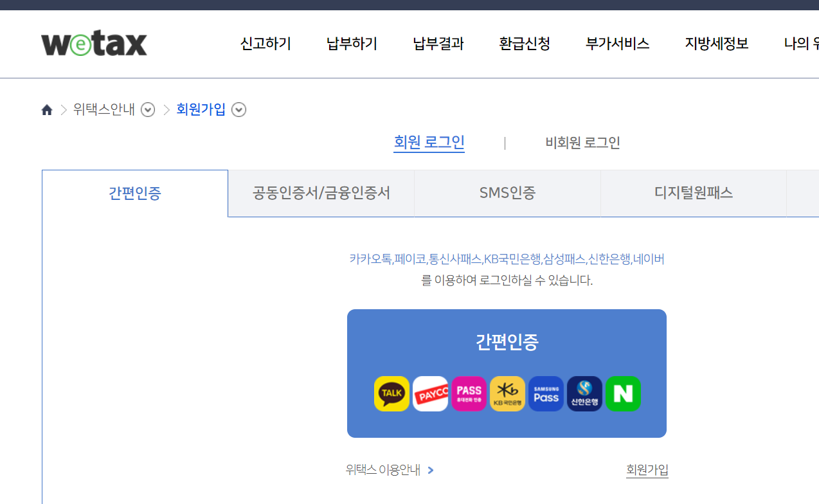The width and height of the screenshot is (819, 504).
Task: Select KakaoTalk simple authentication icon
Action: tap(392, 393)
